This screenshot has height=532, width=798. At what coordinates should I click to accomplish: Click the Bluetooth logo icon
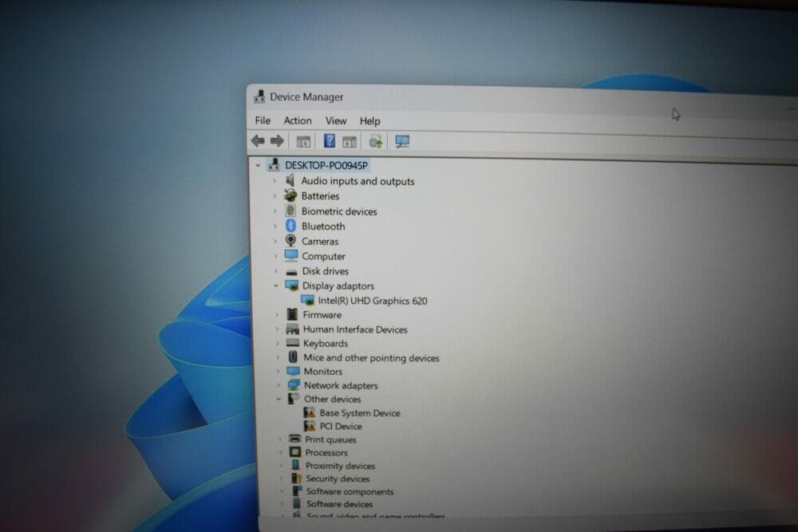click(290, 225)
